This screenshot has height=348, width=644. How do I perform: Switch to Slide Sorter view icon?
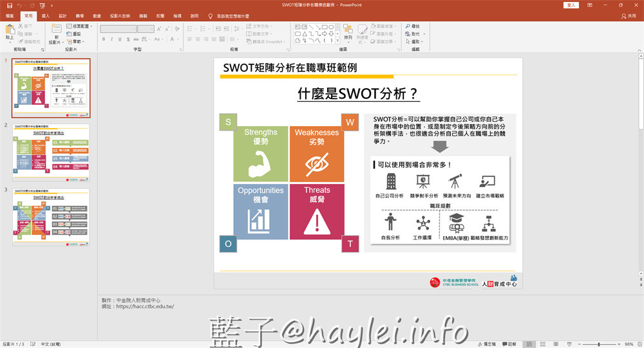pyautogui.click(x=542, y=344)
